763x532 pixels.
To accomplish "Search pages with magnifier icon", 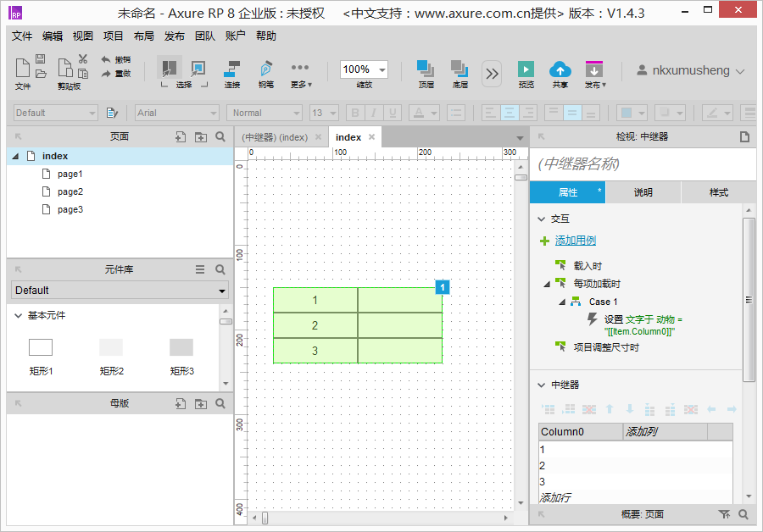I will point(220,137).
